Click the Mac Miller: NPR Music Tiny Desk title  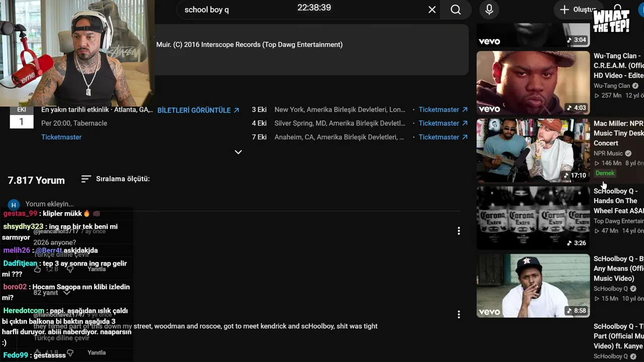coord(619,133)
